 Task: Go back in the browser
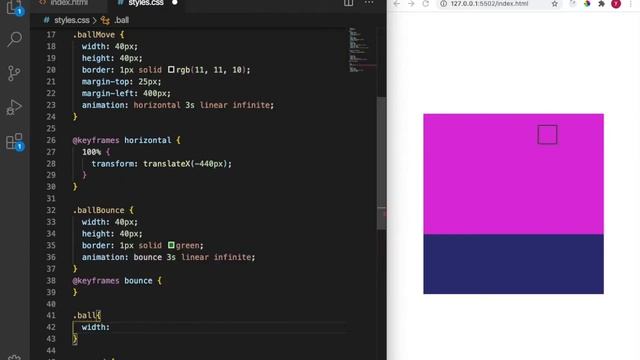[x=396, y=4]
